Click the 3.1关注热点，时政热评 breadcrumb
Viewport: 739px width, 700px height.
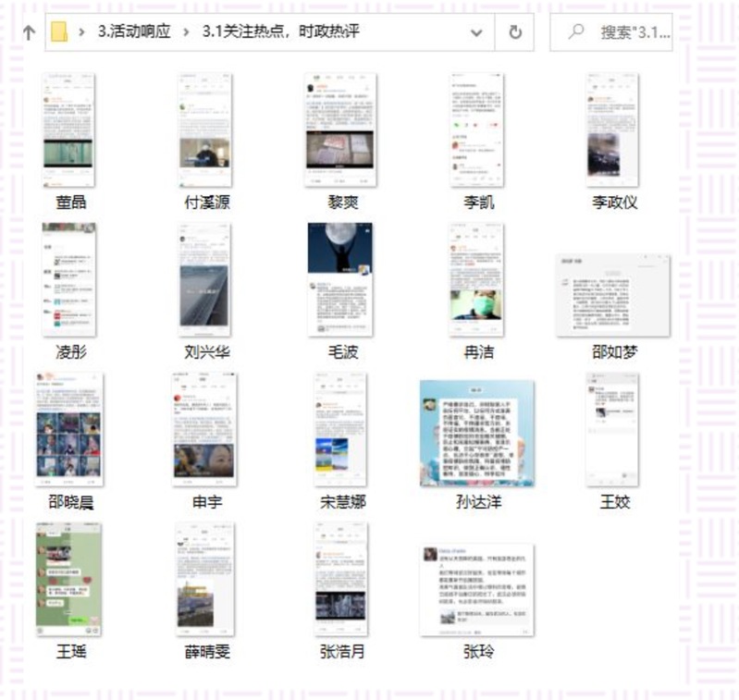(x=280, y=32)
